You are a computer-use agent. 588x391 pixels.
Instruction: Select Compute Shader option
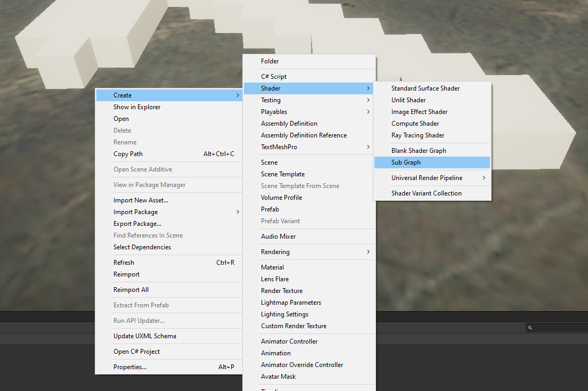pyautogui.click(x=415, y=124)
